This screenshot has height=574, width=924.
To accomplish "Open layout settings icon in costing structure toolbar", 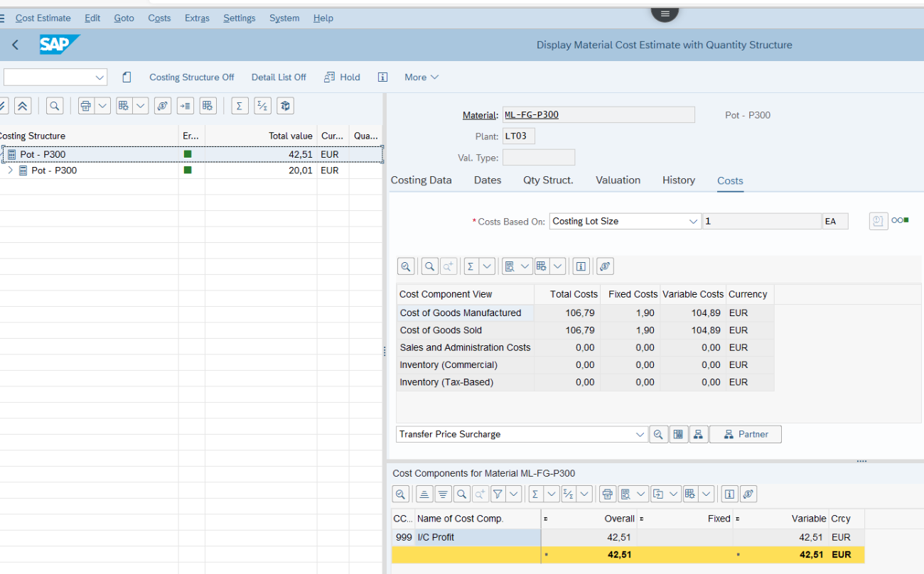I will [x=208, y=106].
